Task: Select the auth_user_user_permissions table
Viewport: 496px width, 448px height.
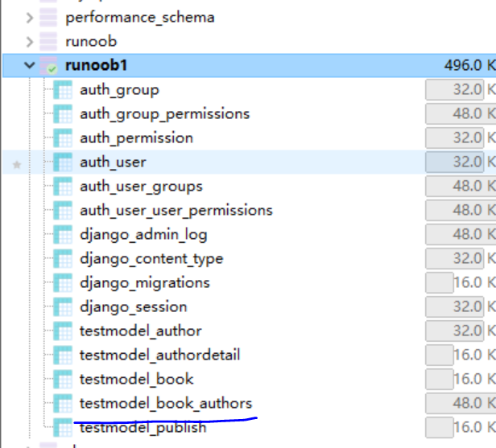Action: (176, 211)
